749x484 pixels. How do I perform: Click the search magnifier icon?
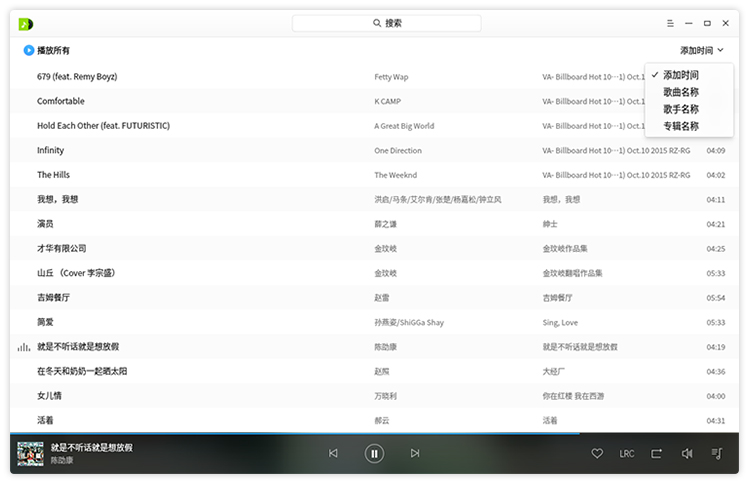[x=377, y=23]
